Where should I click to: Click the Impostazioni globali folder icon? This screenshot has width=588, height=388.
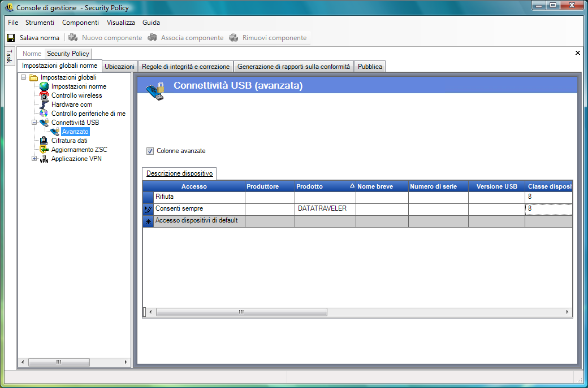[34, 77]
